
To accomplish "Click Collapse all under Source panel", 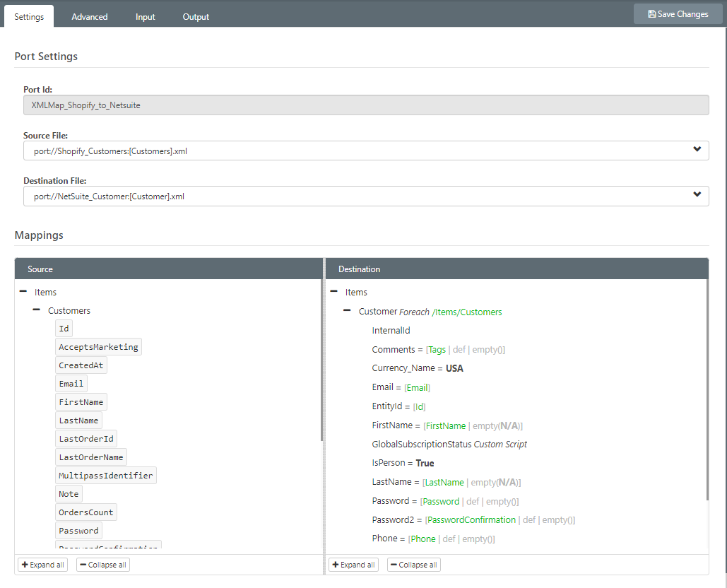I will point(103,565).
